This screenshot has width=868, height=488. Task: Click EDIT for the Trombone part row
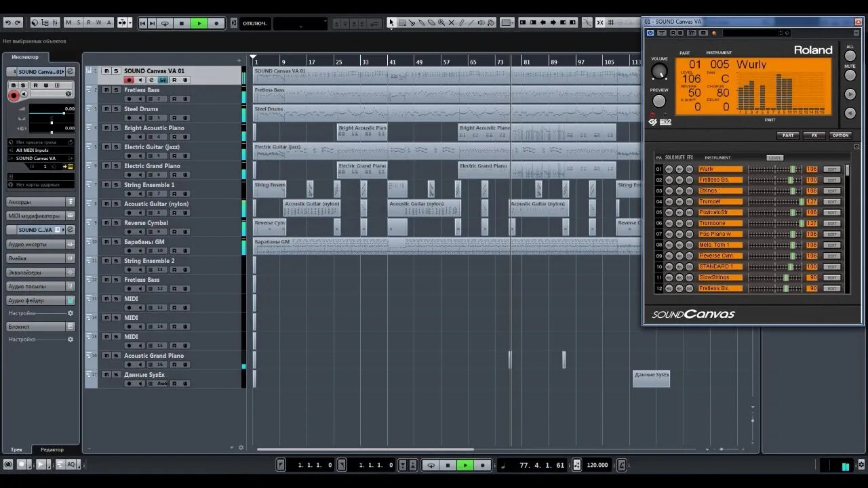click(832, 224)
